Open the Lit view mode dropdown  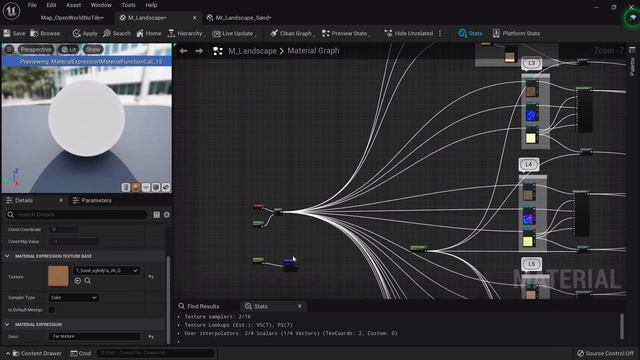click(69, 49)
